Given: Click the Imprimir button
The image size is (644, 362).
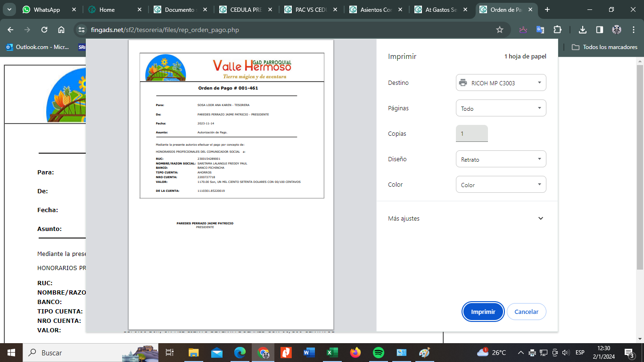Looking at the screenshot, I should 483,312.
